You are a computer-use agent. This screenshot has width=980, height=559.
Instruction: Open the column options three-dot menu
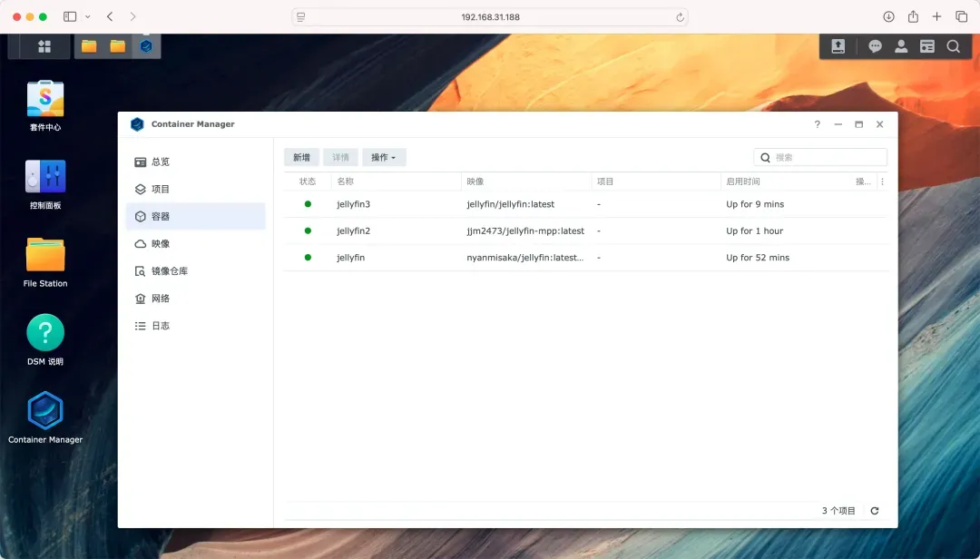pyautogui.click(x=882, y=181)
